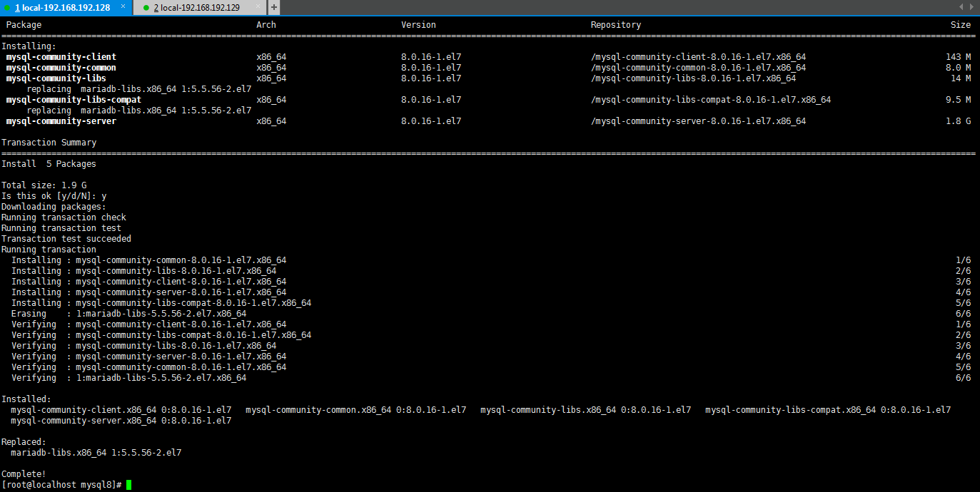The width and height of the screenshot is (980, 492).
Task: Click the green terminal cursor block
Action: (x=129, y=485)
